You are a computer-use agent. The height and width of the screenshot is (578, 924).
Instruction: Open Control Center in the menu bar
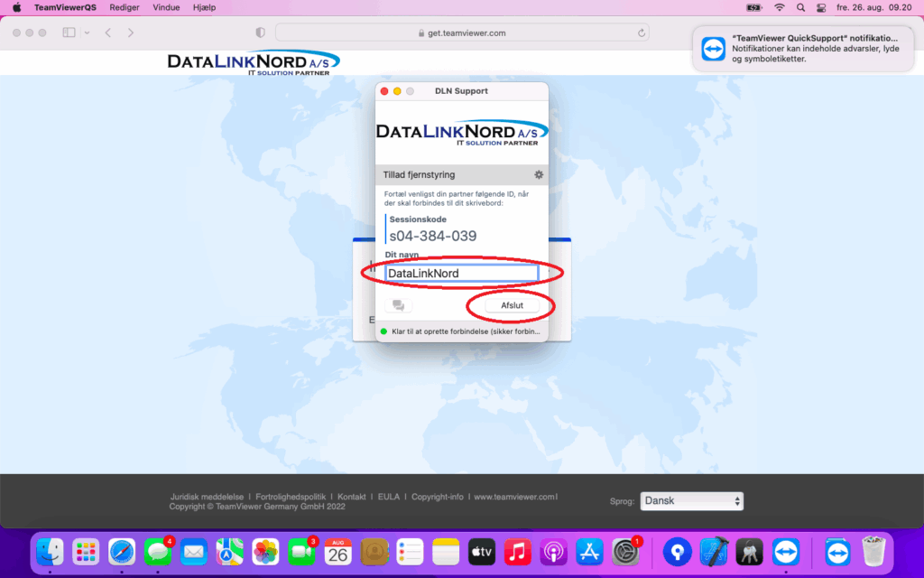tap(821, 7)
